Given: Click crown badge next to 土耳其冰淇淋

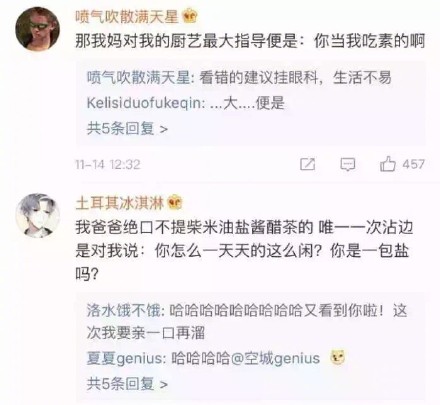Looking at the screenshot, I should coord(175,202).
